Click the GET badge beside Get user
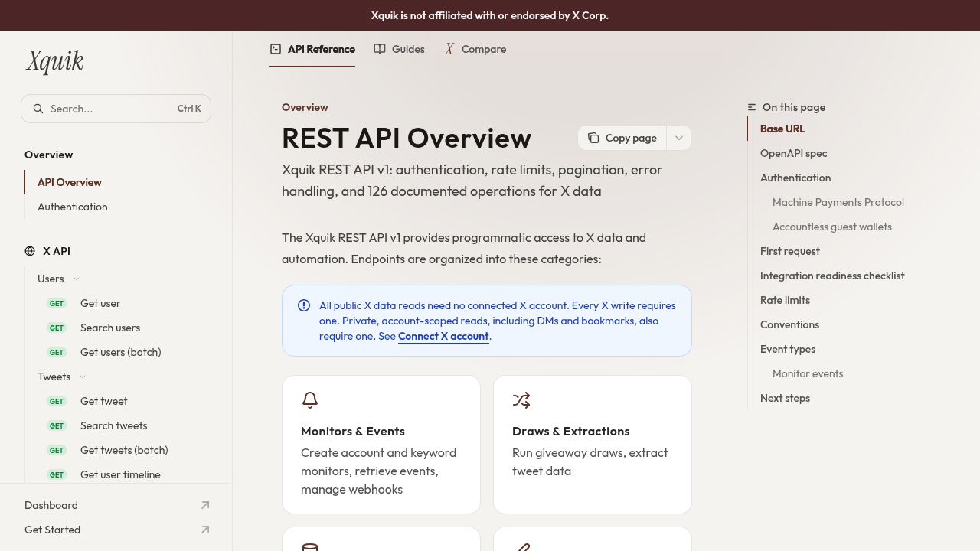 pyautogui.click(x=57, y=303)
